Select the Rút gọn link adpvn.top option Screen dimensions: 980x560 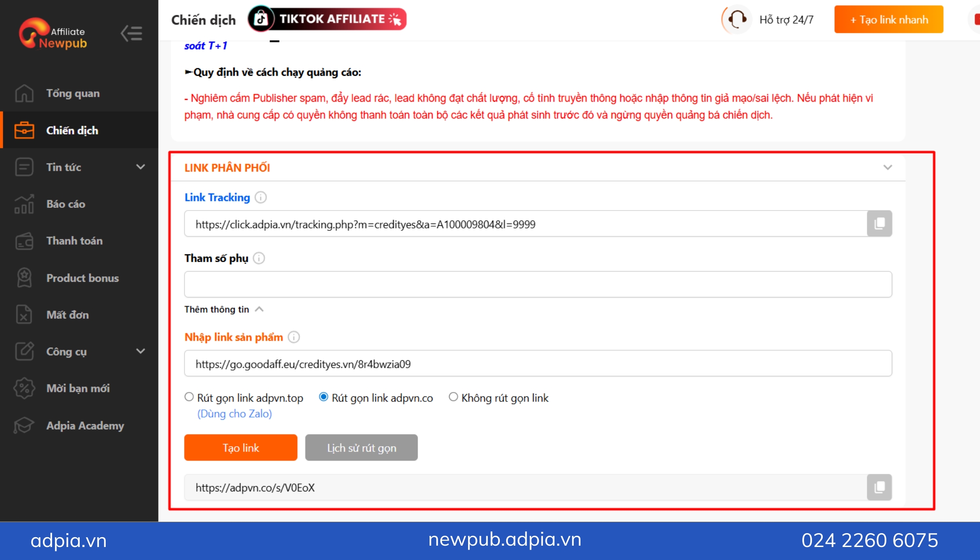189,397
